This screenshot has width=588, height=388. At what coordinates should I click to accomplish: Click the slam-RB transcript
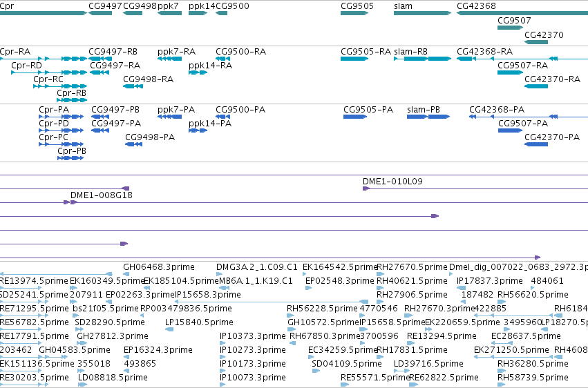point(422,59)
